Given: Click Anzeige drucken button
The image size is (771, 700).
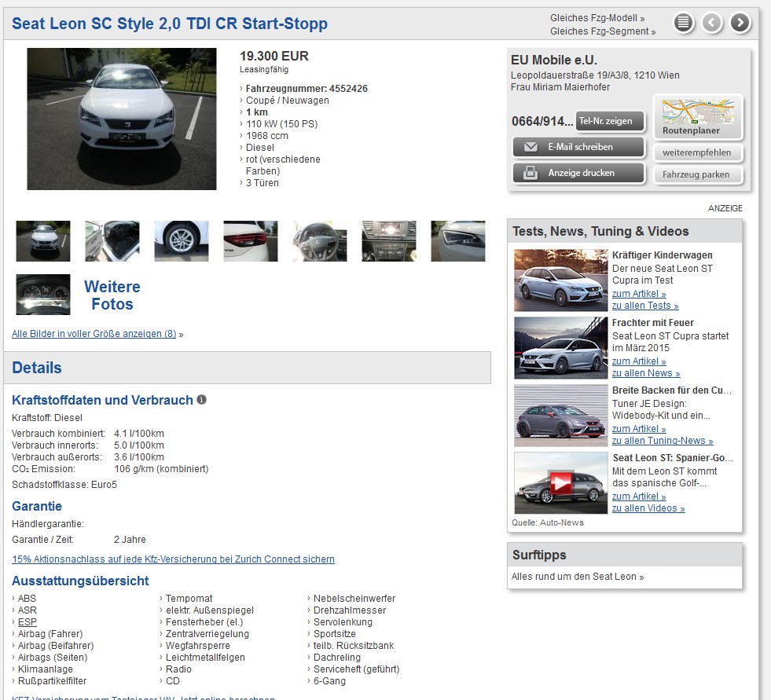Looking at the screenshot, I should [578, 173].
